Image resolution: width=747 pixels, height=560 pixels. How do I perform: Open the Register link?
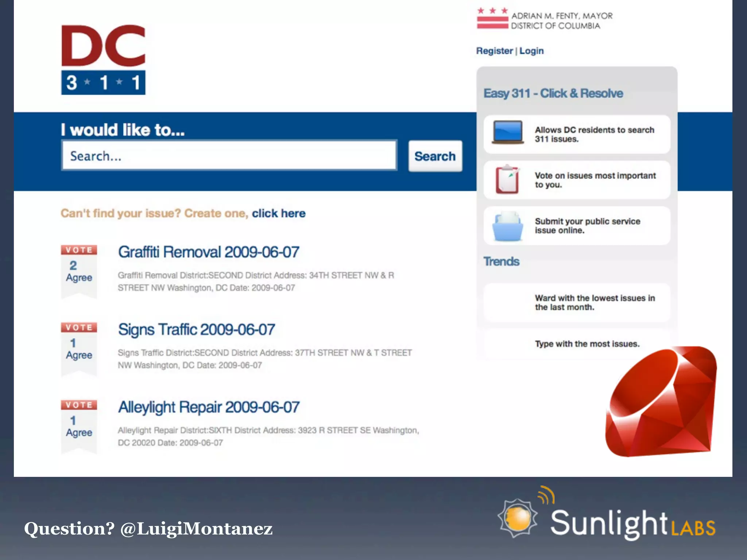click(x=494, y=51)
